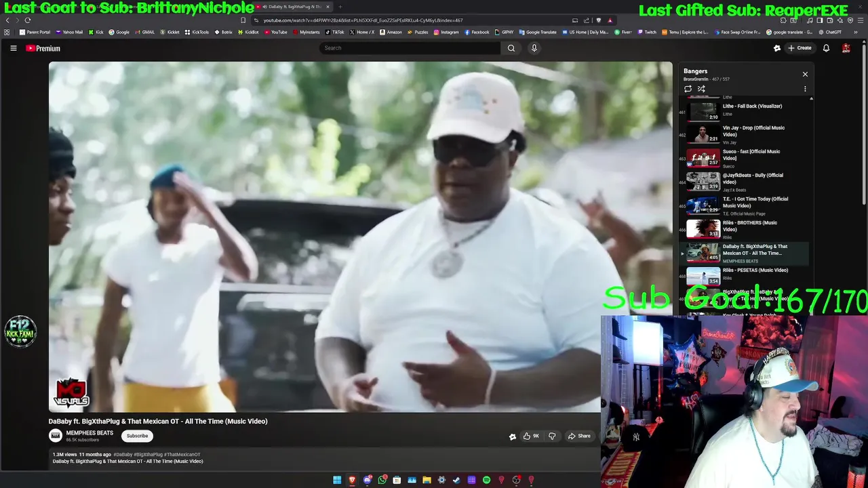Reload the page with browser refresh
This screenshot has width=868, height=488.
[27, 20]
